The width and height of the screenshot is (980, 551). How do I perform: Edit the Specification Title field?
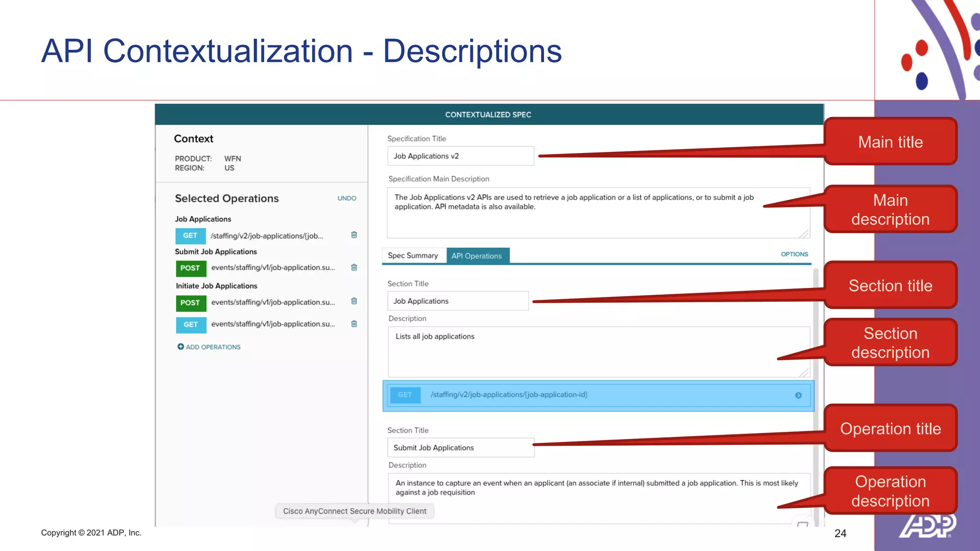point(460,156)
